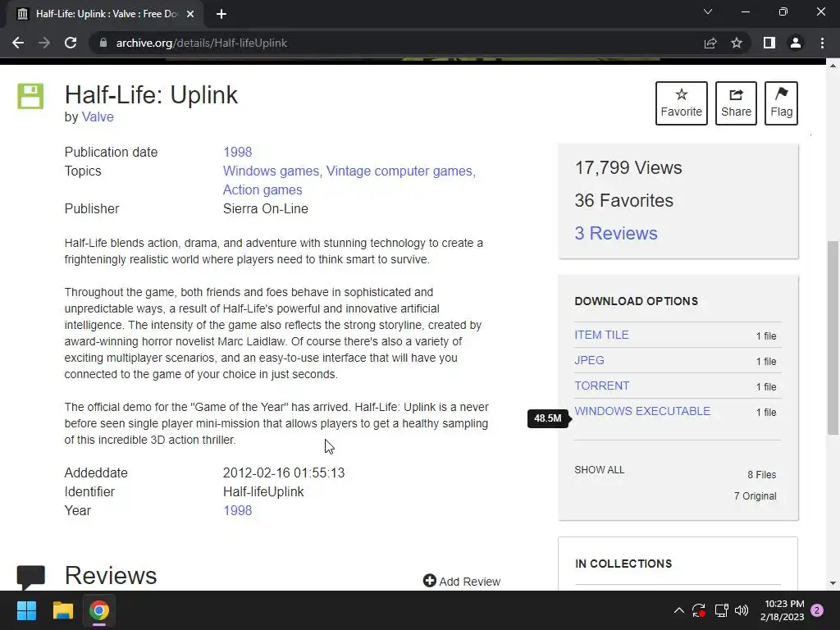The image size is (840, 630).
Task: Click the sync status tray icon
Action: [699, 610]
